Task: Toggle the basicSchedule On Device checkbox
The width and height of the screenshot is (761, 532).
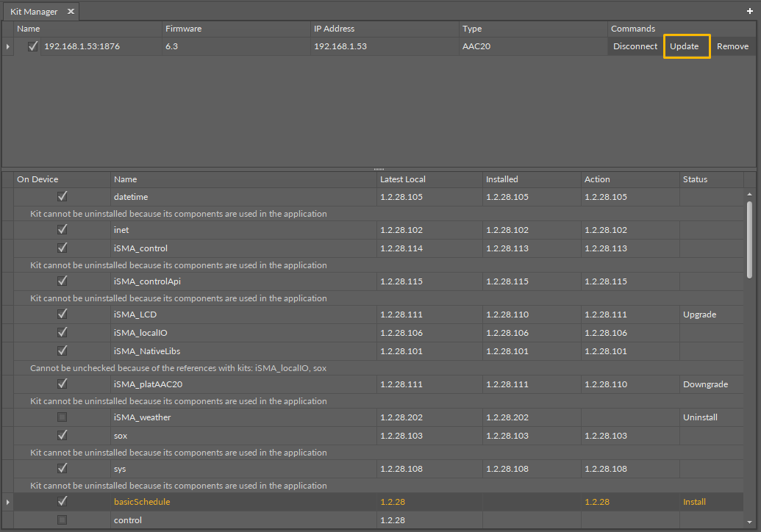Action: [x=62, y=502]
